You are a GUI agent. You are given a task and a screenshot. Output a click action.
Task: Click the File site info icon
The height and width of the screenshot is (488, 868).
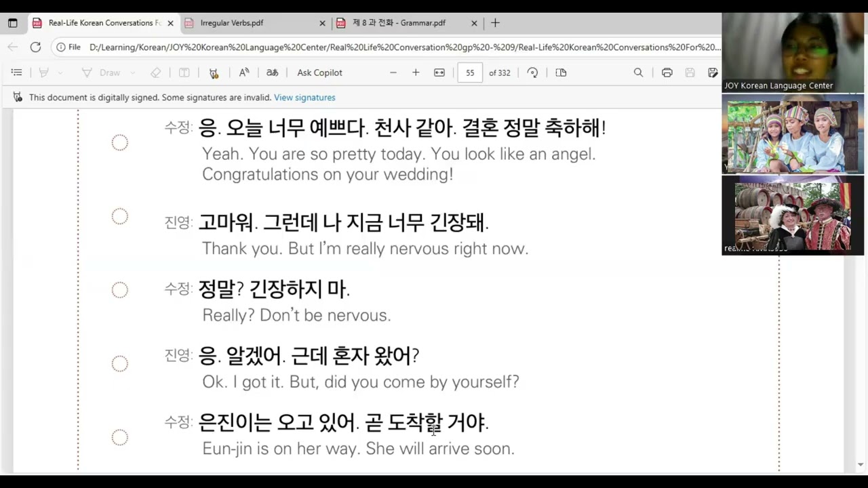coord(69,47)
